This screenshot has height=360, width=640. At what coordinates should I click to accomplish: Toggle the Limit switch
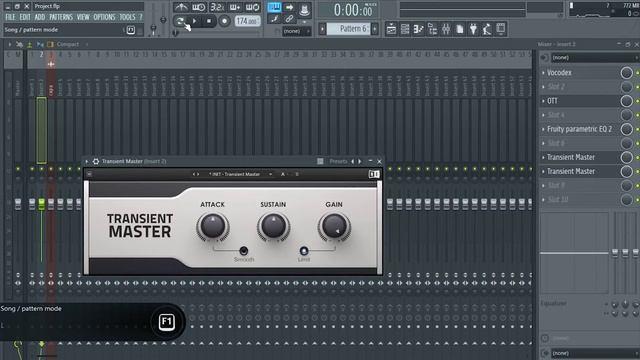click(304, 251)
